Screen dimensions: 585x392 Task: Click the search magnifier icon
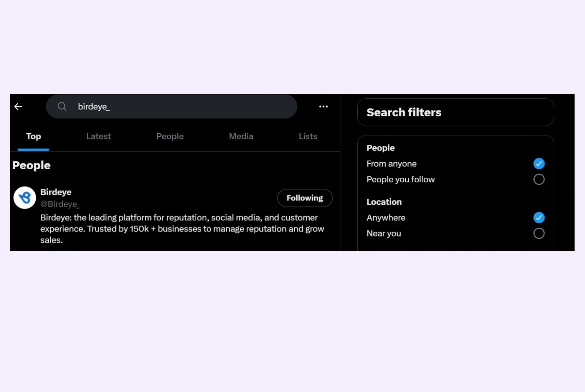(x=62, y=106)
